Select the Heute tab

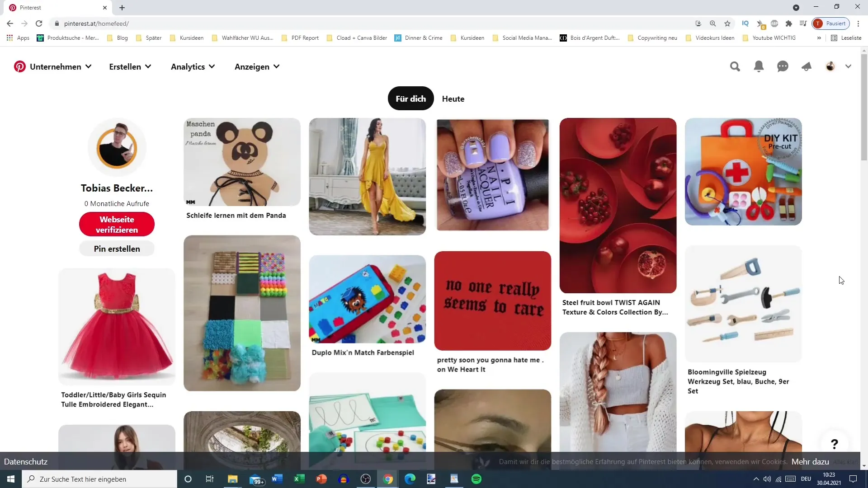[453, 99]
